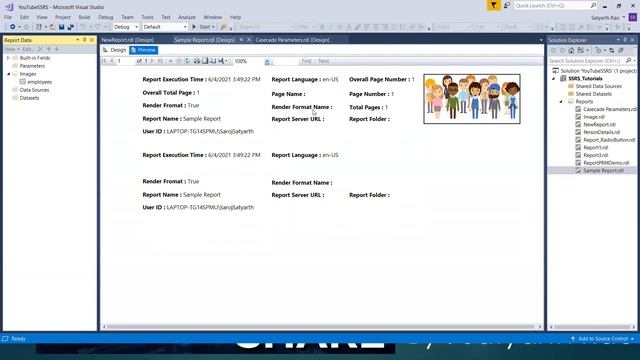Move item up arrow in Report Data toolbar

tap(49, 49)
